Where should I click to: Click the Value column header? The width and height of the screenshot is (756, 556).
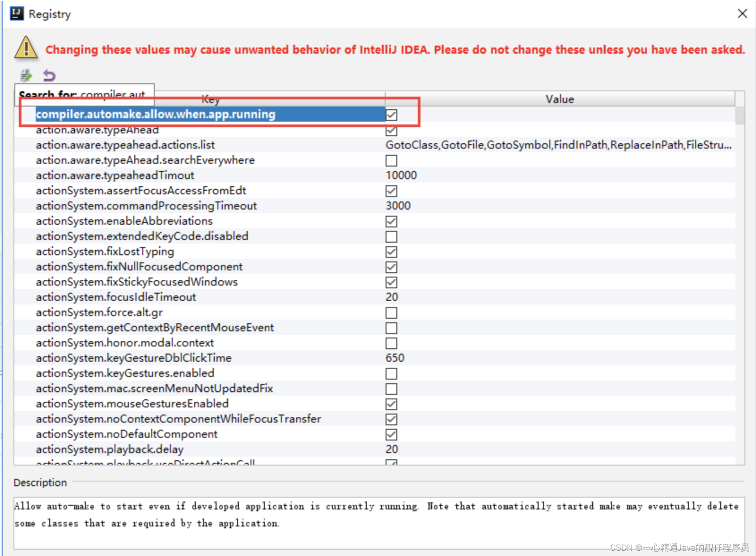pos(559,99)
